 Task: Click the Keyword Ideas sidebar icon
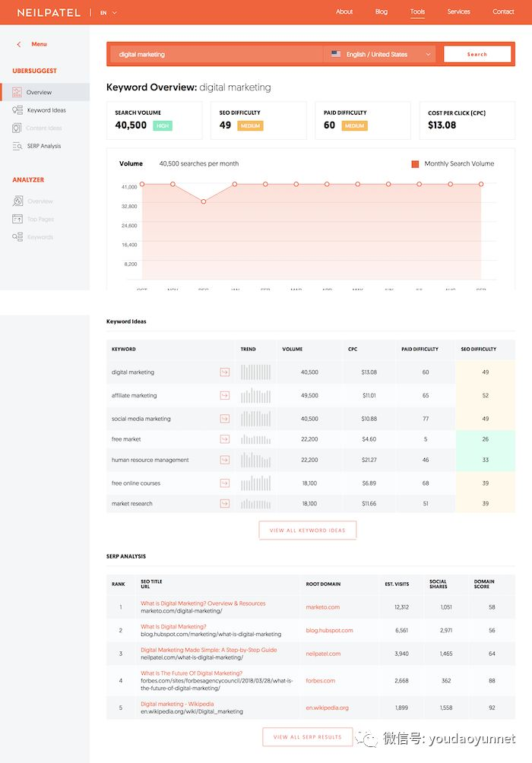click(x=17, y=110)
